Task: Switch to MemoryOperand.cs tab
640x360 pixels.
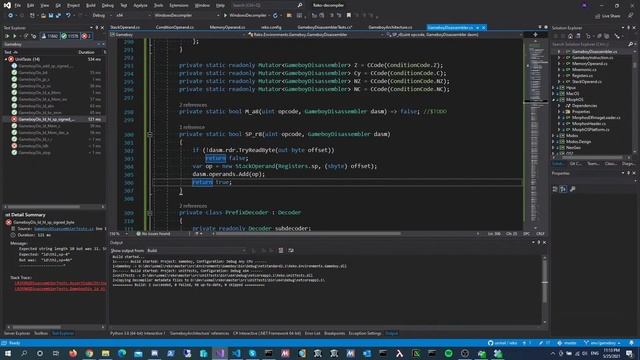Action: click(x=227, y=27)
